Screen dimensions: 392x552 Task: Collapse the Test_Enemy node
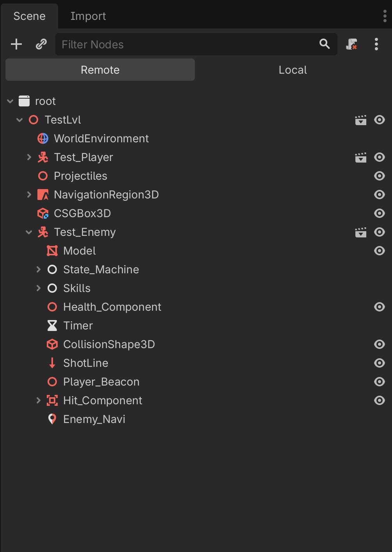click(29, 232)
